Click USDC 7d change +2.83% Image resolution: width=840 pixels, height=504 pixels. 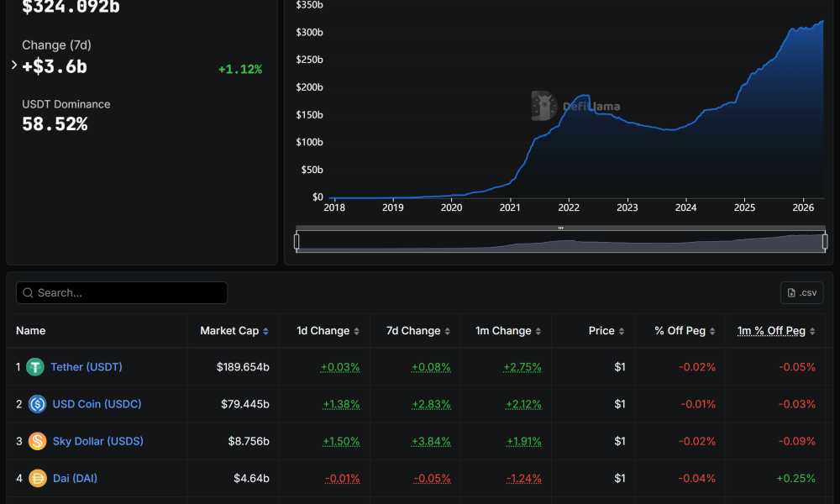(x=431, y=404)
